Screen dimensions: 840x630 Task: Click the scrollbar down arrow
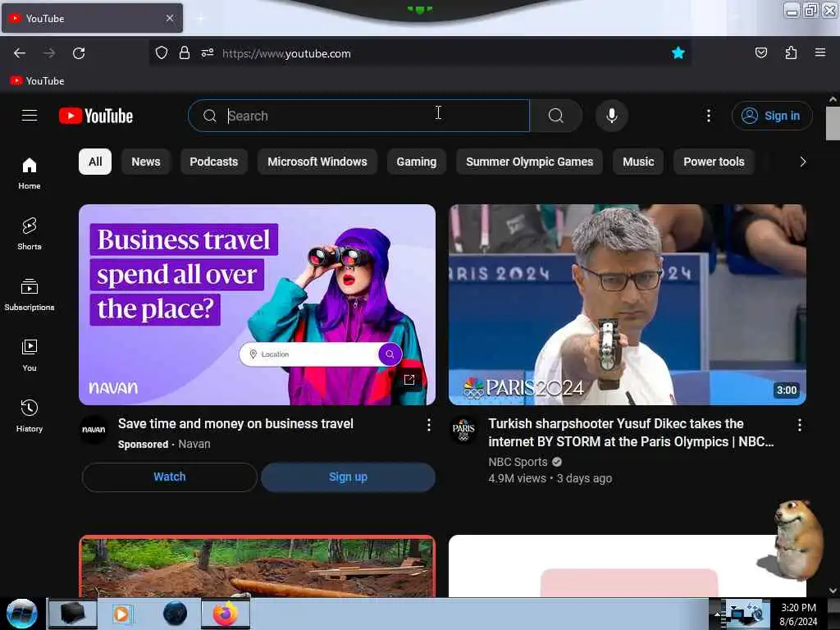click(833, 591)
